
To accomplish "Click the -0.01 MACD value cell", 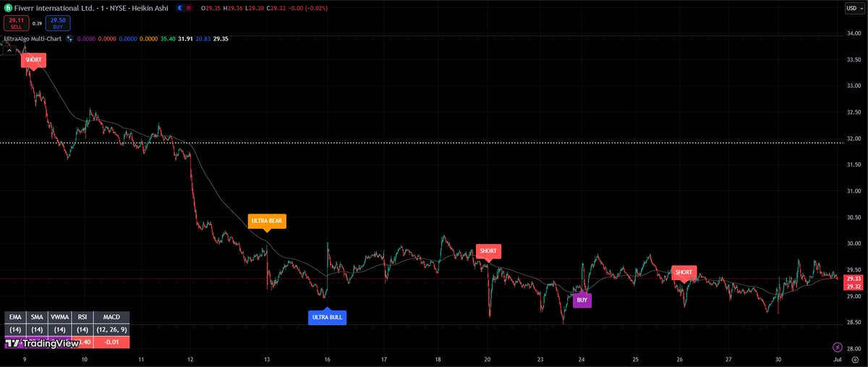I will click(x=111, y=342).
